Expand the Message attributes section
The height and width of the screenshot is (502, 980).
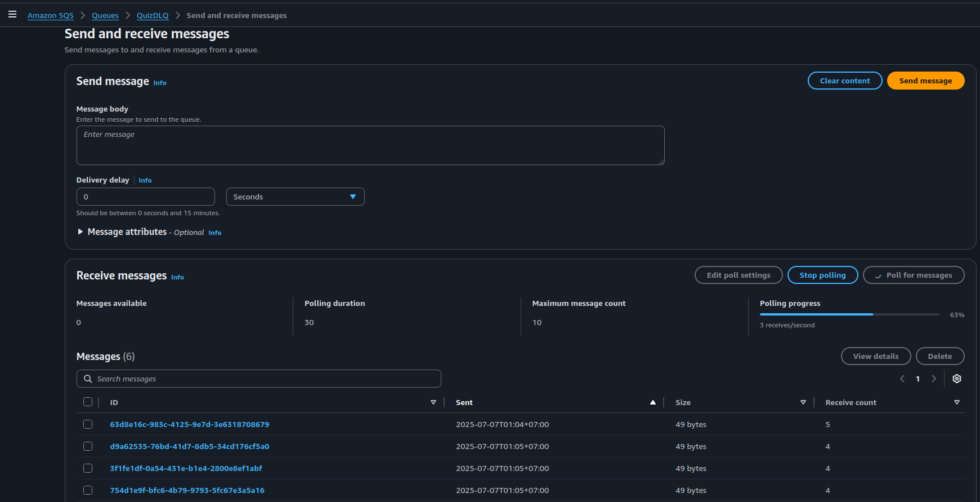[80, 232]
